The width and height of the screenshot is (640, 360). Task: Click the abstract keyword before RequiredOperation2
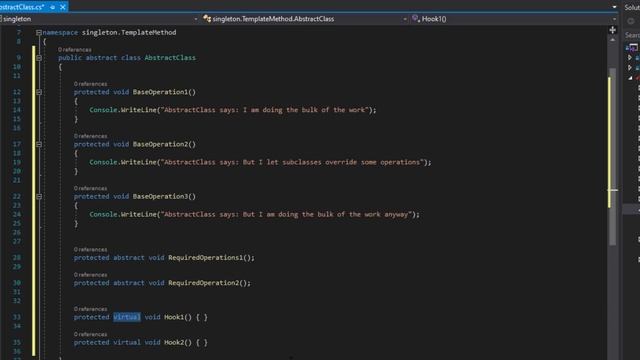click(x=129, y=283)
